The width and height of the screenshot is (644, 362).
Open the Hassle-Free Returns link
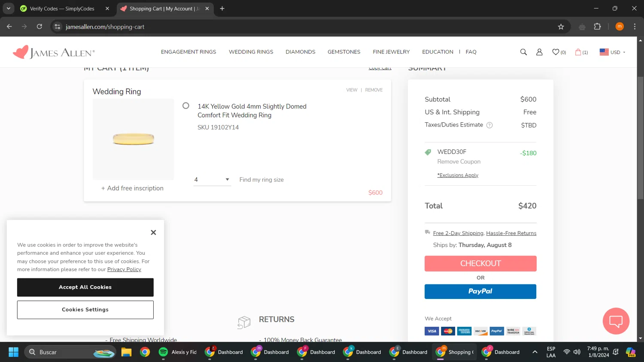pos(511,233)
